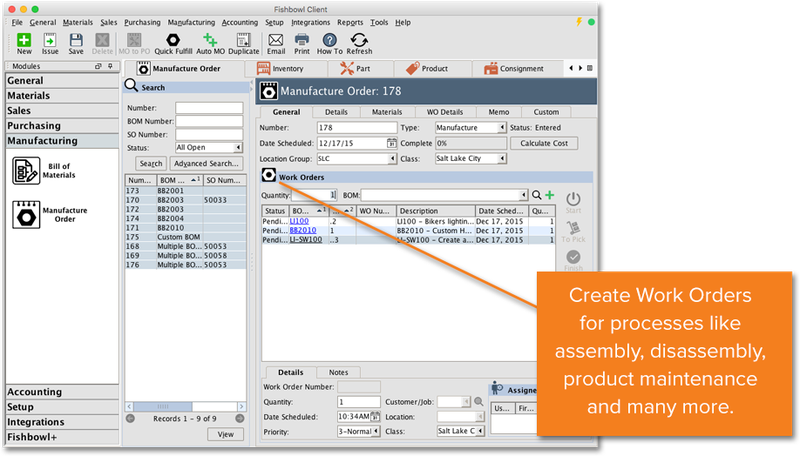Select order row 175 Custom BOM

pos(186,237)
